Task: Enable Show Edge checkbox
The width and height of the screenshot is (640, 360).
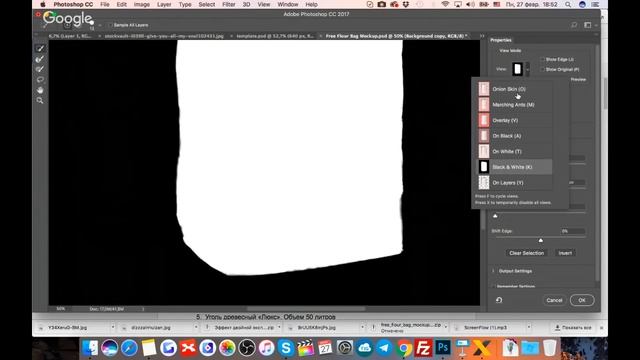Action: (x=542, y=60)
